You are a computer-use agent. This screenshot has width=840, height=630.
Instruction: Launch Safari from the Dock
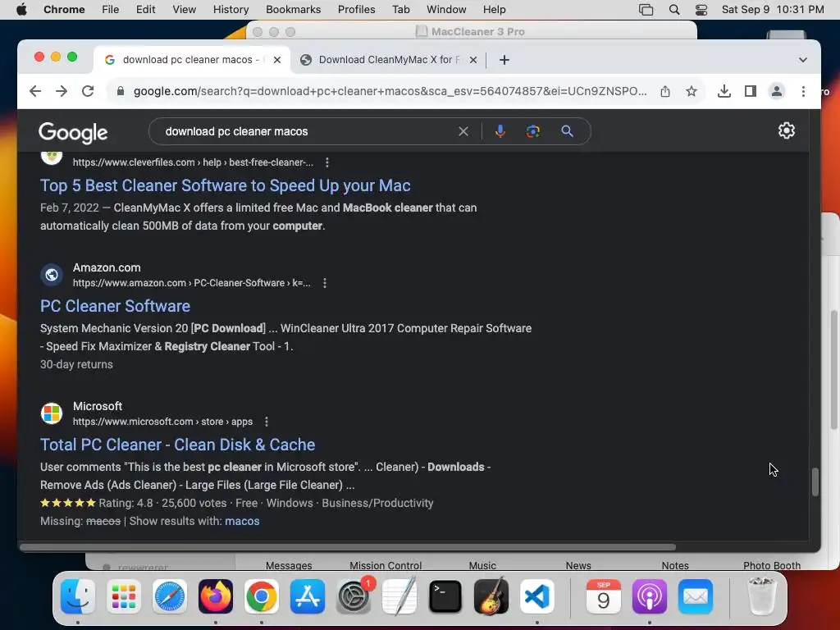coord(170,596)
